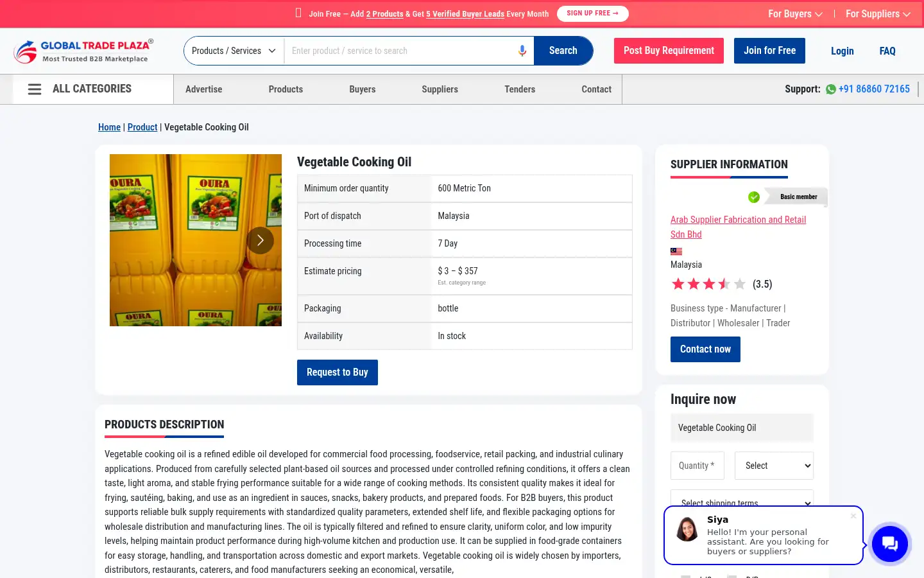Image resolution: width=924 pixels, height=578 pixels.
Task: Expand the For Suppliers dropdown
Action: [x=878, y=13]
